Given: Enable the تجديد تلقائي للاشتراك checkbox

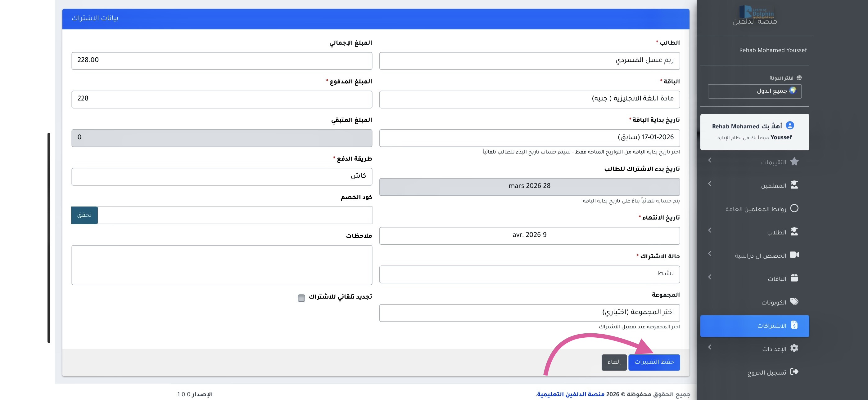Looking at the screenshot, I should (x=301, y=298).
